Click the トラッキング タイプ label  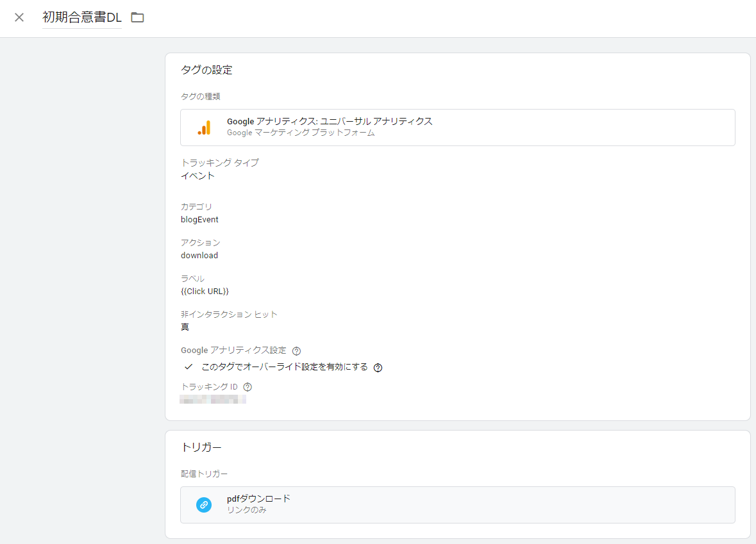[220, 163]
